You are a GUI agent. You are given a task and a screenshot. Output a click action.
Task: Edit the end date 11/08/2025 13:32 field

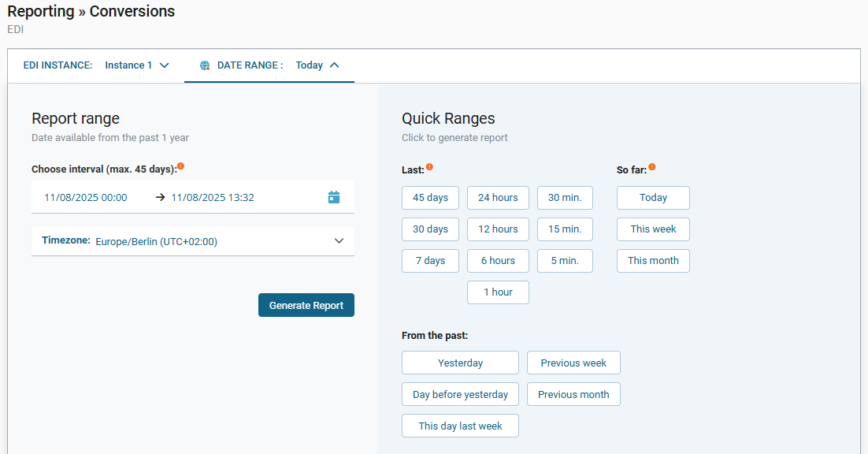[x=213, y=198]
